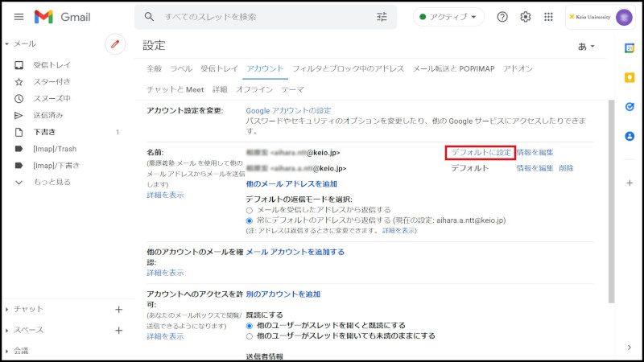Screen dimensions: 644x362
Task: Switch to the メール転送と POP/IMAP tab
Action: 453,68
